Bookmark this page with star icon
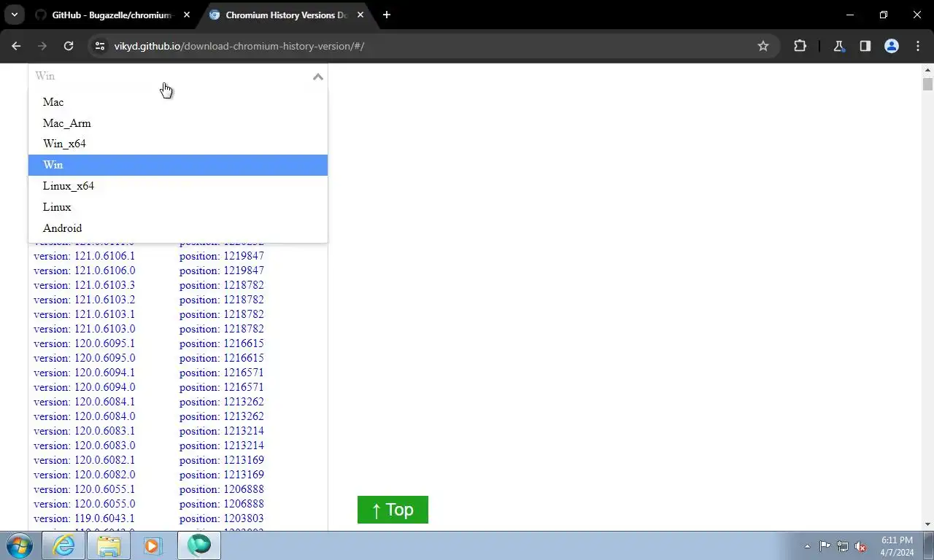The image size is (934, 560). click(763, 46)
